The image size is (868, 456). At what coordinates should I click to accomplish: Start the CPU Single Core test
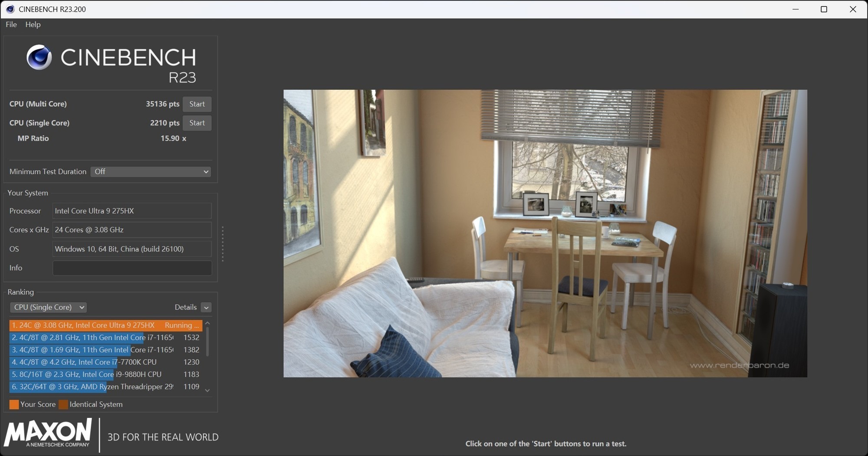[197, 123]
